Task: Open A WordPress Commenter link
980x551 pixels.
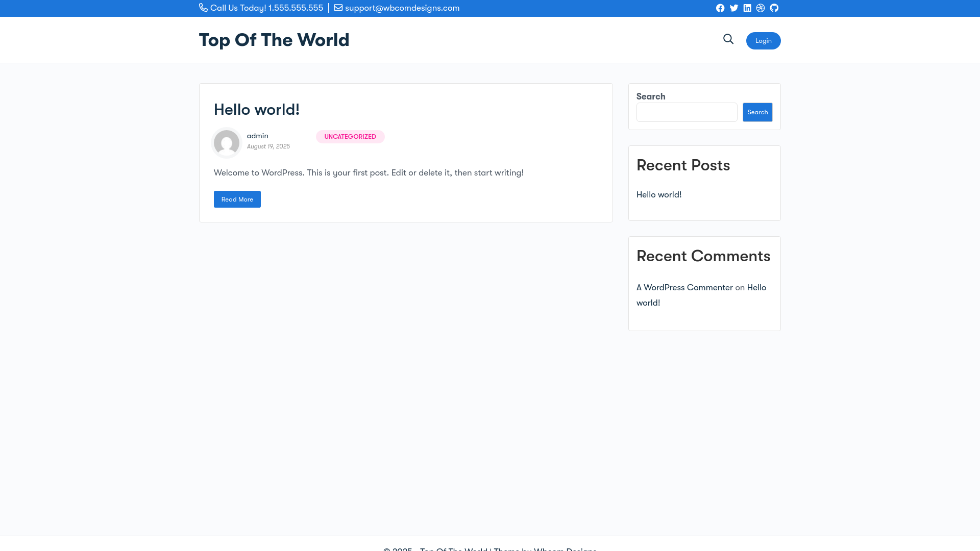Action: point(684,288)
